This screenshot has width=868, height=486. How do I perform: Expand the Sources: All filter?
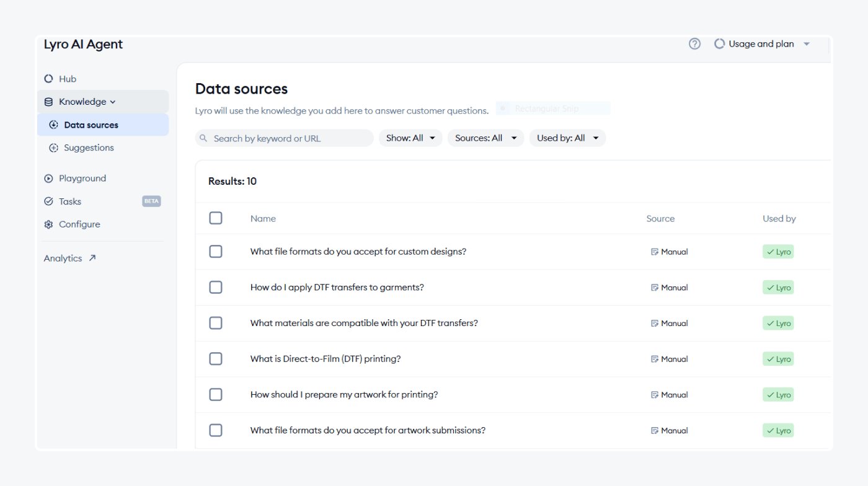point(485,138)
